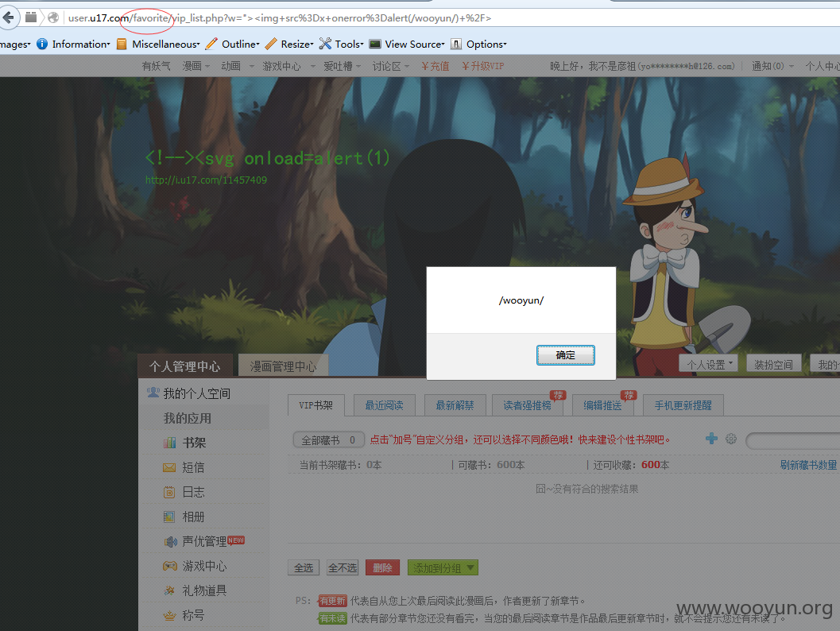Open the 添加到分组 dropdown
Image resolution: width=840 pixels, height=631 pixels.
click(443, 567)
